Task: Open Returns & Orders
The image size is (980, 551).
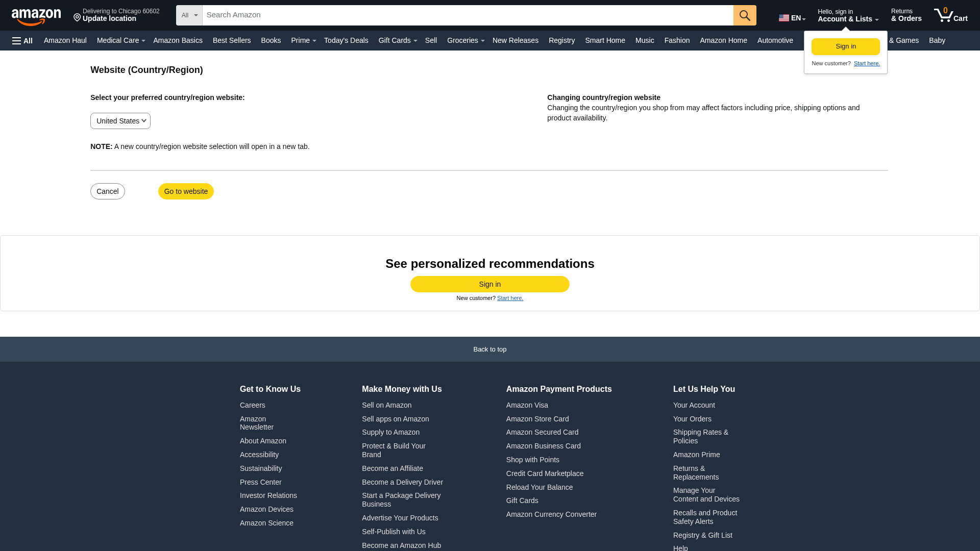Action: pos(906,15)
